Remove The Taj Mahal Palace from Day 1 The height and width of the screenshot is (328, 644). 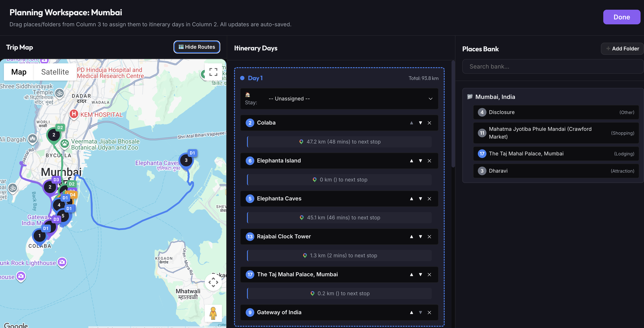(429, 275)
